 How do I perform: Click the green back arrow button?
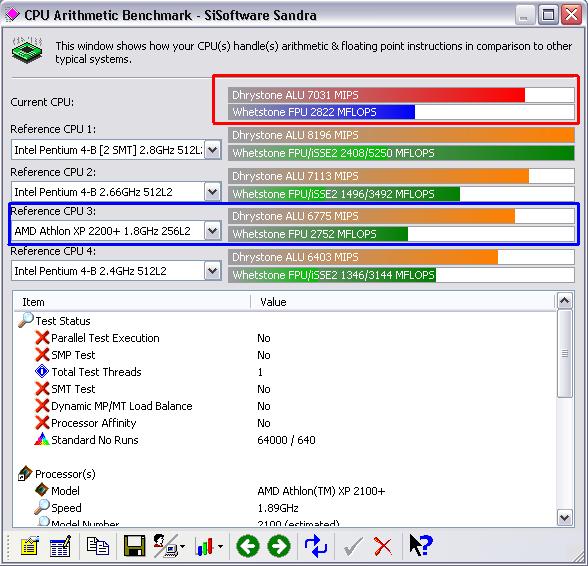tap(248, 546)
